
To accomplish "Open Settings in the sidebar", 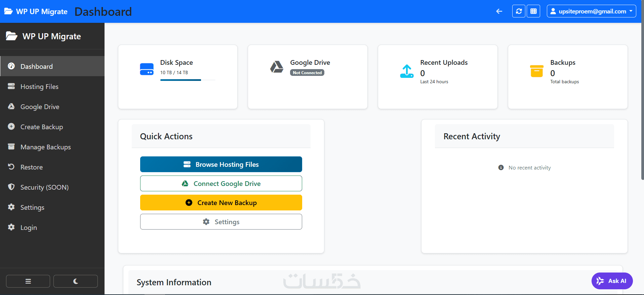I will pyautogui.click(x=52, y=207).
